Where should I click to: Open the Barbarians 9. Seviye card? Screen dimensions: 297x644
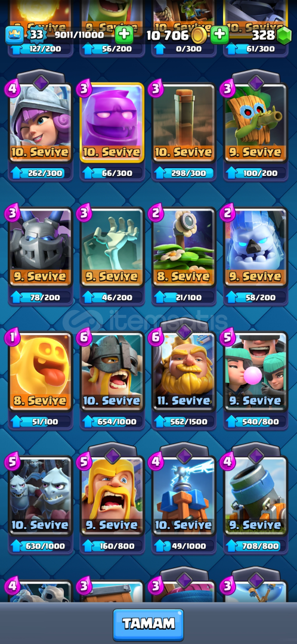(112, 496)
